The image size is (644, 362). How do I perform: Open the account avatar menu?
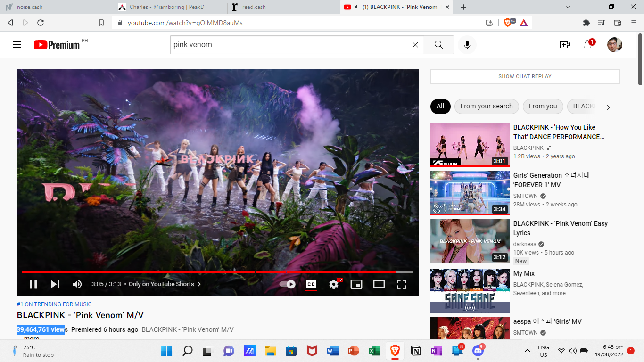[615, 45]
